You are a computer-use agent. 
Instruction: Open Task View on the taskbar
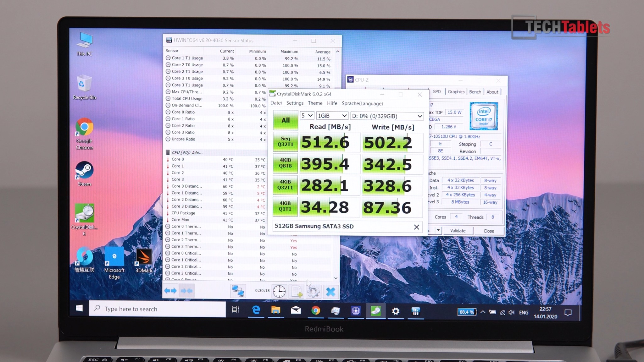(235, 310)
